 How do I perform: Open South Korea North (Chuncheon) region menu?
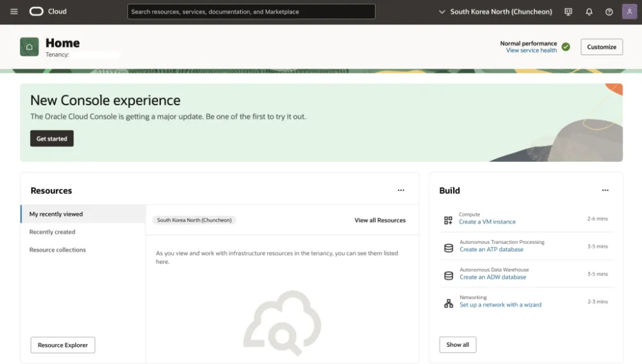coord(501,12)
